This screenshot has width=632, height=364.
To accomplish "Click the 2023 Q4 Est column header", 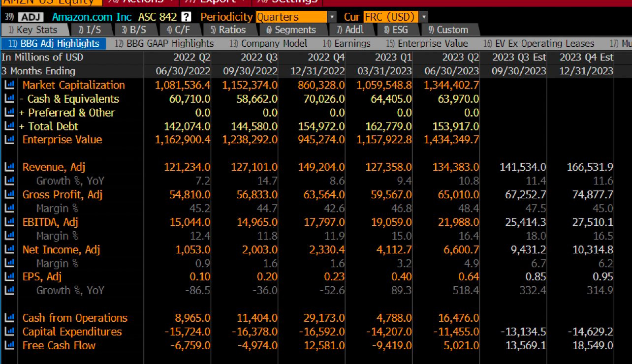I will point(586,58).
